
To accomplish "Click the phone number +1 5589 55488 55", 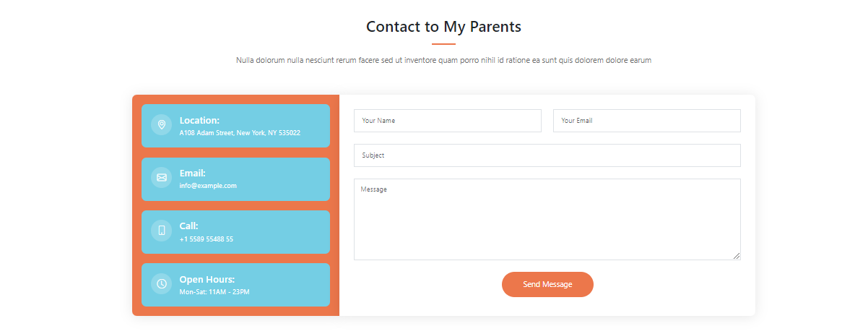I will pos(207,239).
